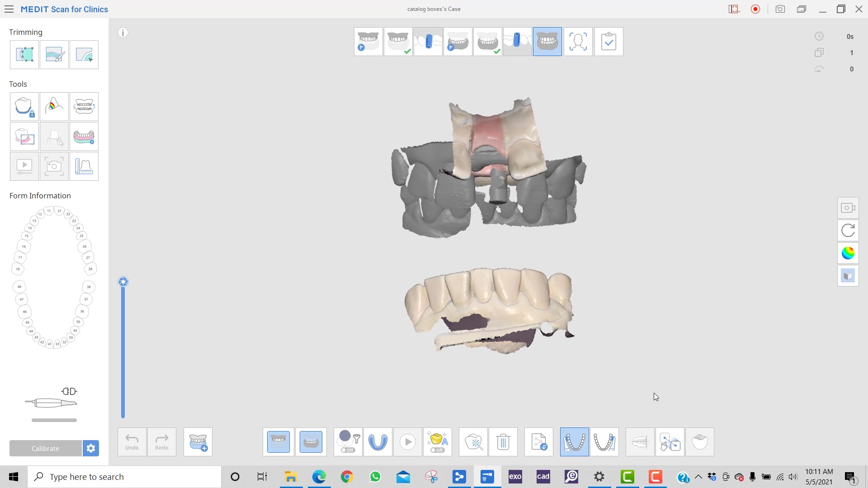Screen dimensions: 868x488
Task: Switch to the face scan stage tab
Action: [578, 42]
